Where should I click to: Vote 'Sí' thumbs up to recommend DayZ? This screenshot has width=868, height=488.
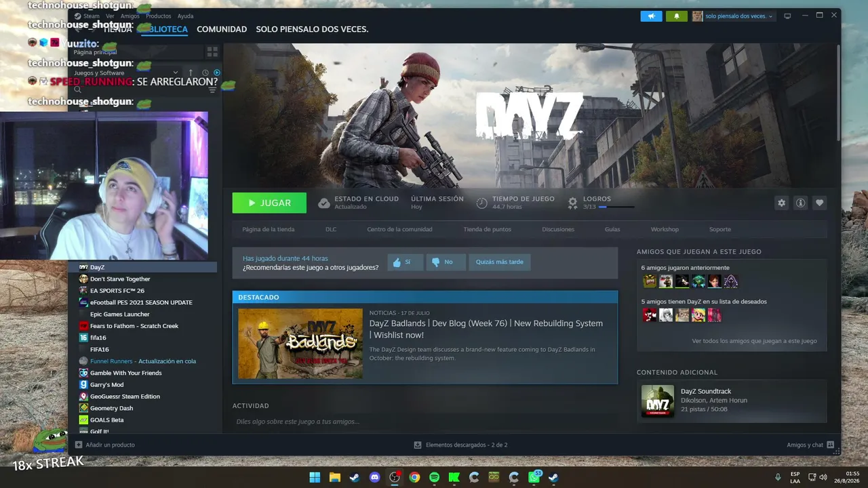pos(406,262)
